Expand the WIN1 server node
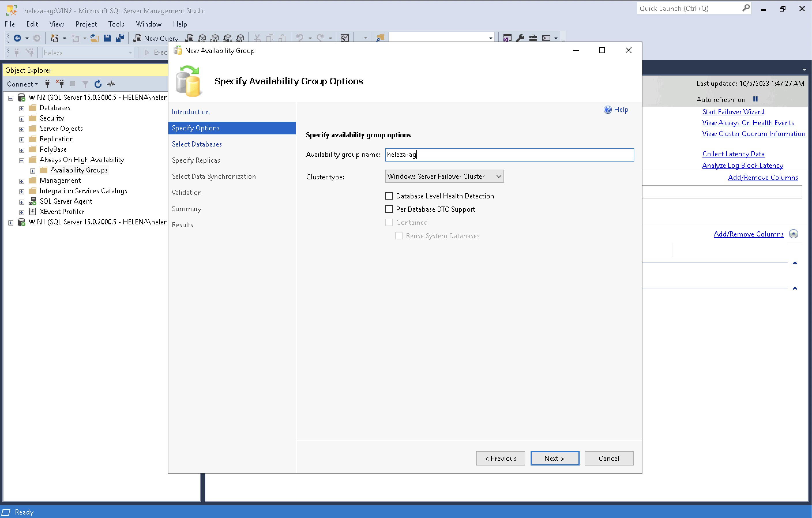 point(10,223)
